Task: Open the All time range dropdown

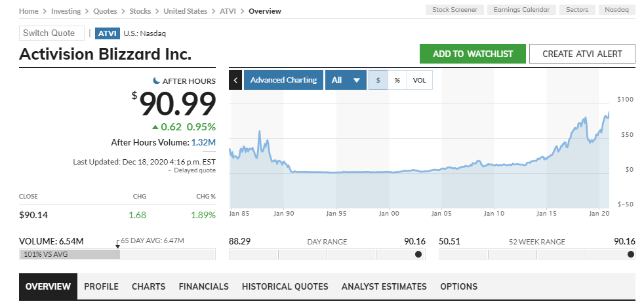Action: pos(346,80)
